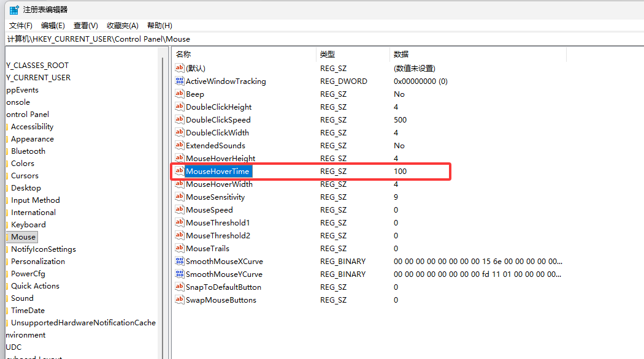Select the Accessibility registry key
This screenshot has height=359, width=644.
click(x=32, y=126)
